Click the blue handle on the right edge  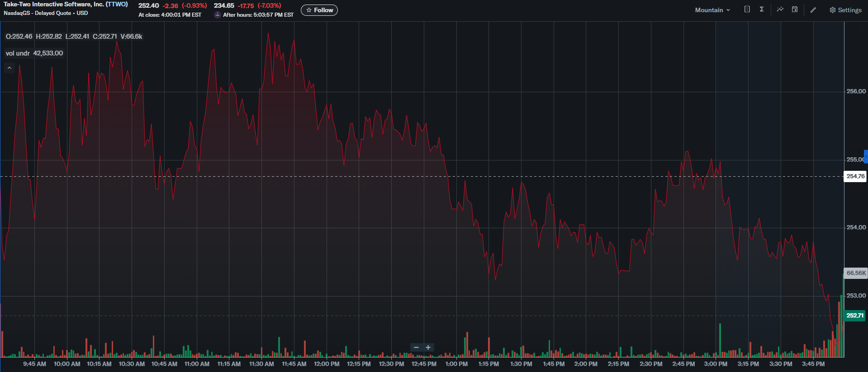(x=866, y=157)
